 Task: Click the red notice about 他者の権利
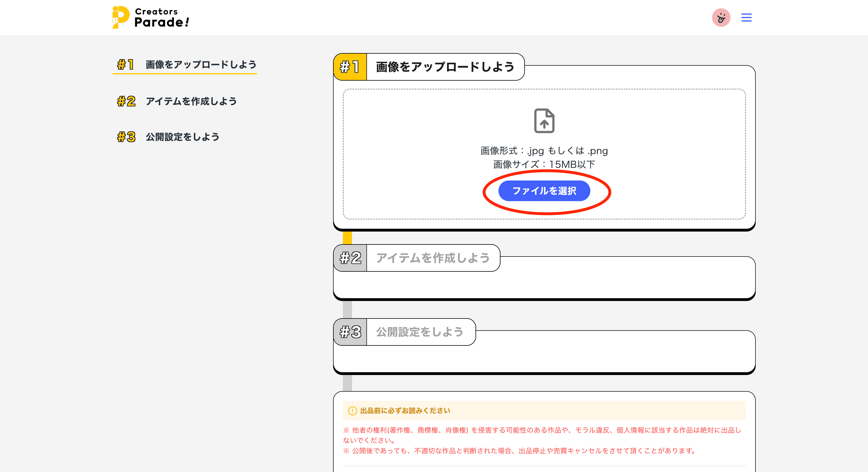pos(542,435)
